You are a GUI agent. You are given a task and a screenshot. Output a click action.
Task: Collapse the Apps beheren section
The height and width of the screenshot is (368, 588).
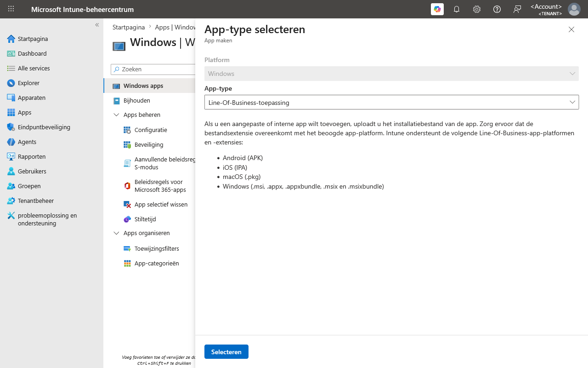click(116, 115)
